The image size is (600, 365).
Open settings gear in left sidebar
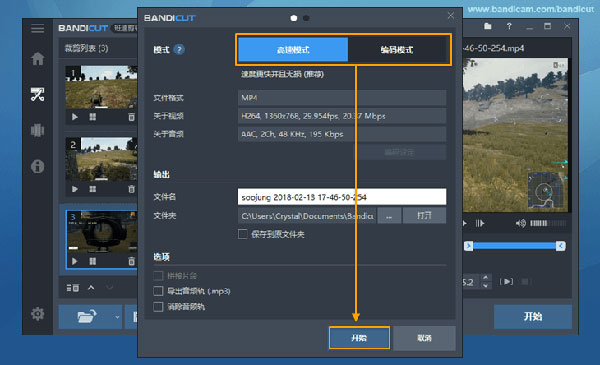[38, 314]
